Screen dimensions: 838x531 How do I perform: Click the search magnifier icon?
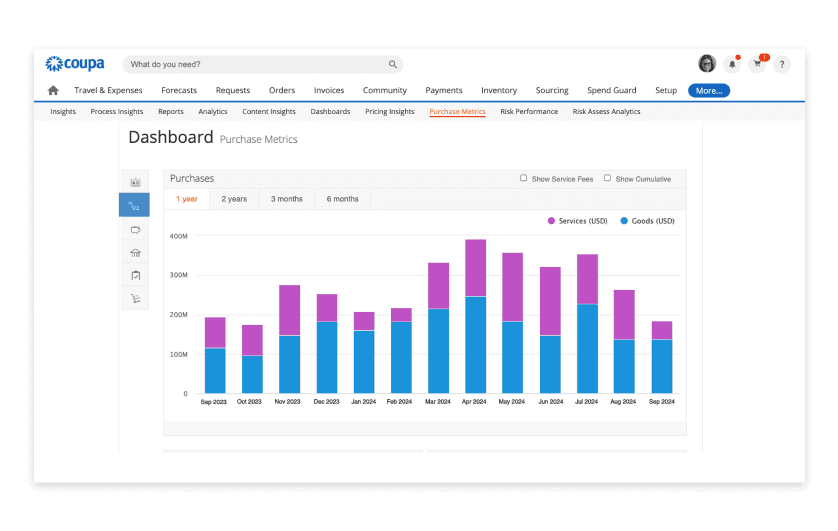pyautogui.click(x=393, y=64)
